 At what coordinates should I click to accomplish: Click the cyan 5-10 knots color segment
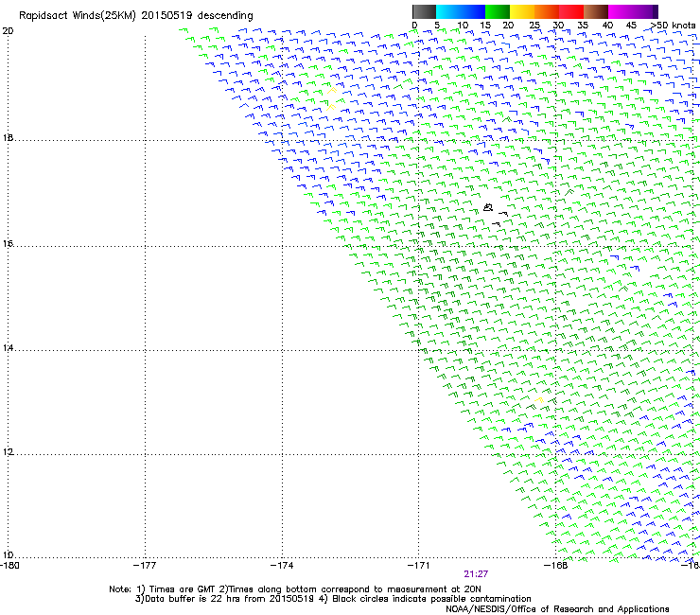tap(448, 11)
